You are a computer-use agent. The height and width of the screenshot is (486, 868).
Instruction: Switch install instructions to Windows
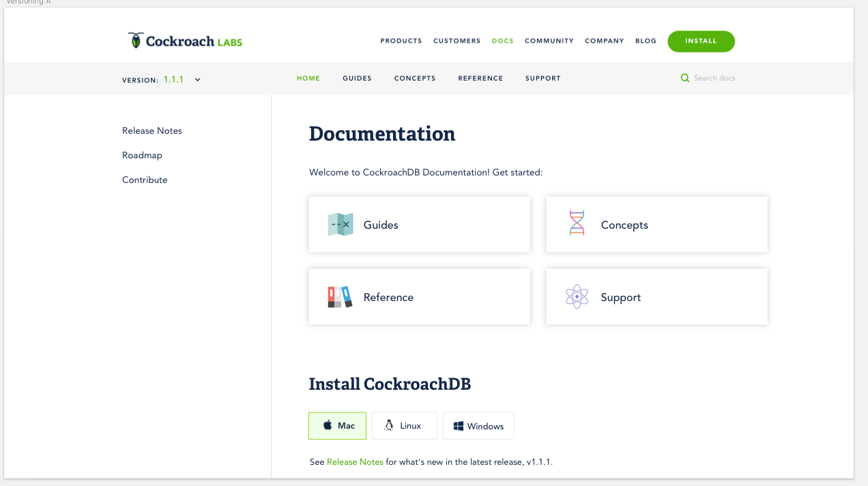(478, 425)
